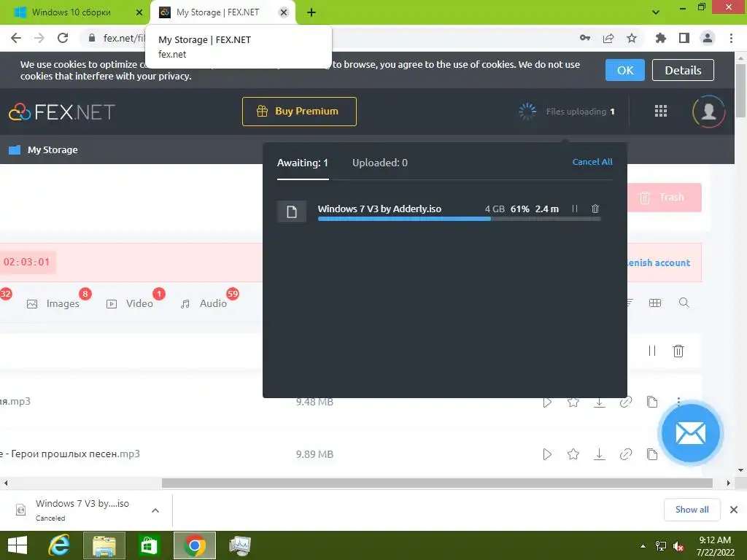The image size is (747, 560).
Task: Toggle the Chrome side panel
Action: coord(684,38)
